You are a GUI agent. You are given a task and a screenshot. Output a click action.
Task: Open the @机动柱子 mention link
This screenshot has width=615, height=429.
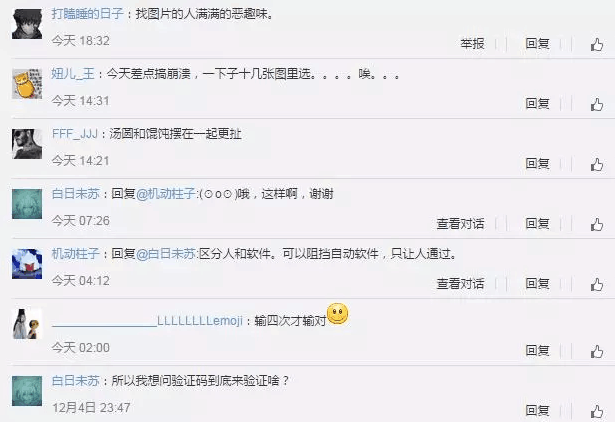pos(166,194)
